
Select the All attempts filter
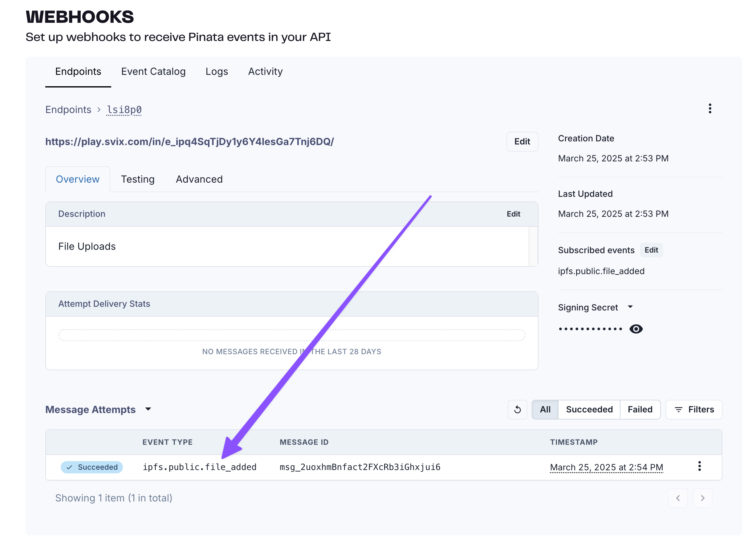coord(545,410)
